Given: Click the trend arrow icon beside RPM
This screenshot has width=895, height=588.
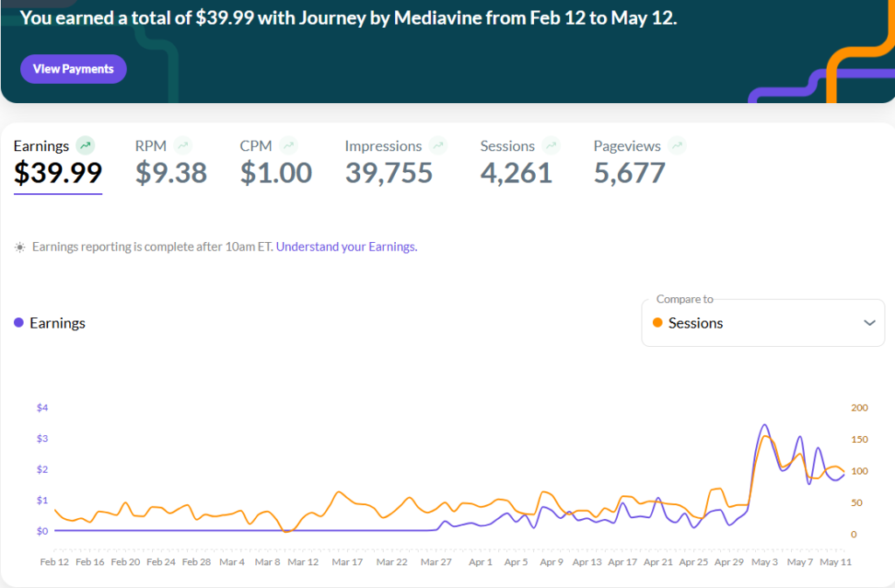Looking at the screenshot, I should point(184,146).
